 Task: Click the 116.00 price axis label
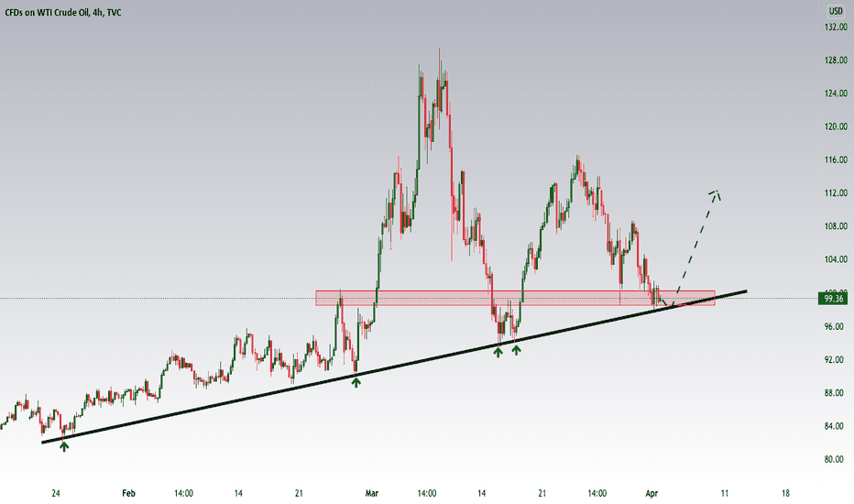point(836,159)
